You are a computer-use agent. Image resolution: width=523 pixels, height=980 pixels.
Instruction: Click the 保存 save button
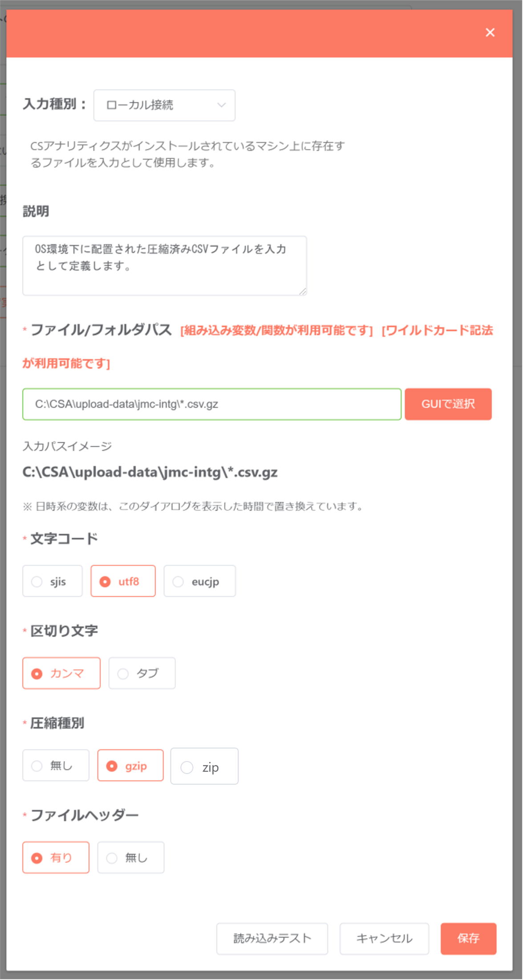(x=468, y=939)
